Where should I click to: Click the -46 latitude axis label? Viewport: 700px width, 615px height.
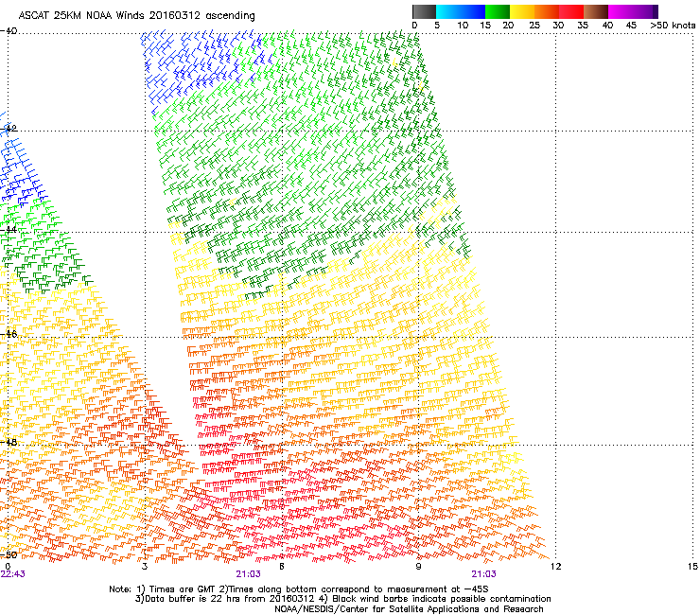(9, 334)
